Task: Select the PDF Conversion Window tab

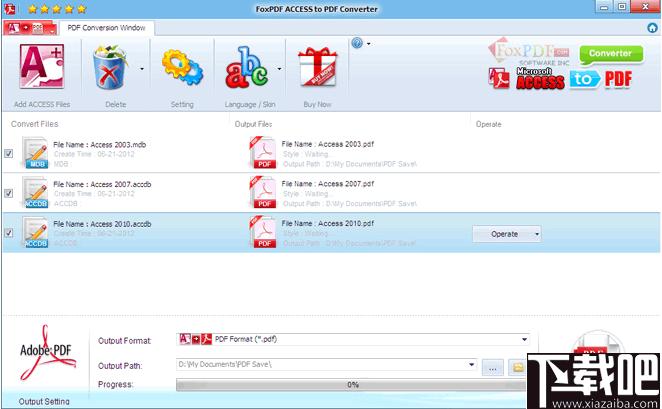Action: (106, 28)
